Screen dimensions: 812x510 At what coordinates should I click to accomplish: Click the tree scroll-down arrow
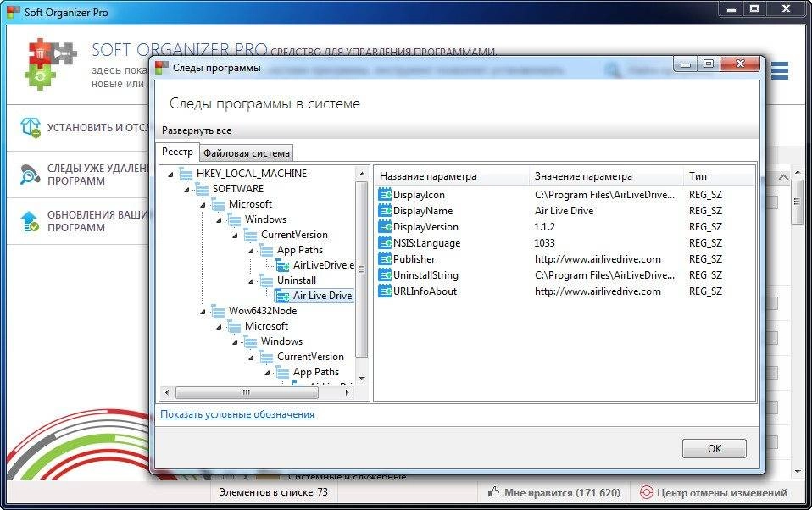[361, 379]
